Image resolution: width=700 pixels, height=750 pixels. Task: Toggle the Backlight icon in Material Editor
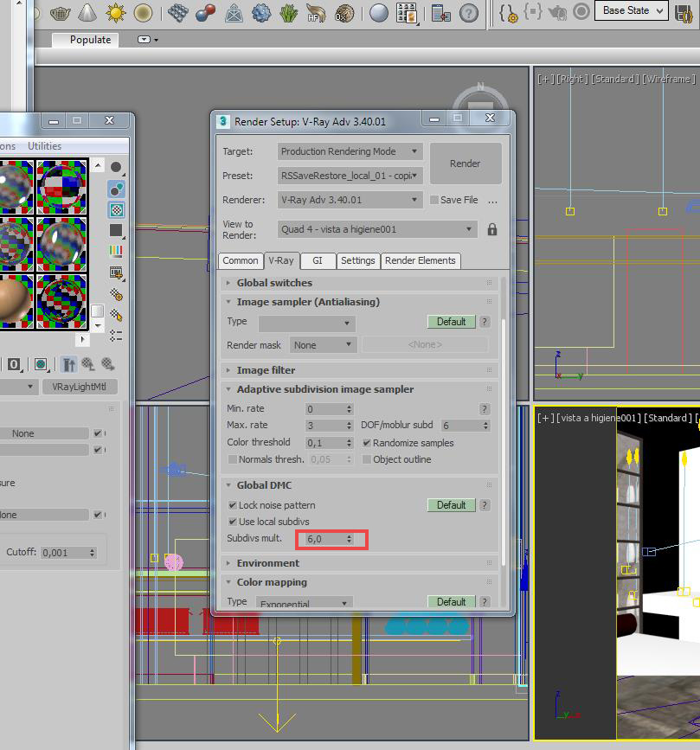tap(116, 189)
